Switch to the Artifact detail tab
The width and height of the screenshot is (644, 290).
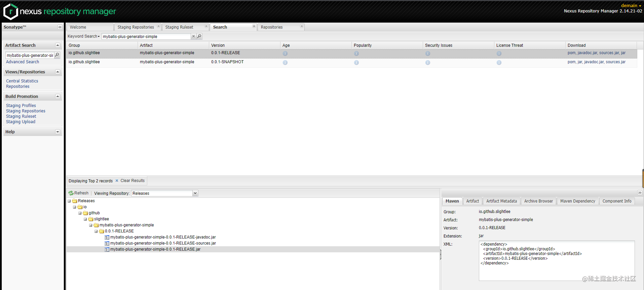click(472, 201)
